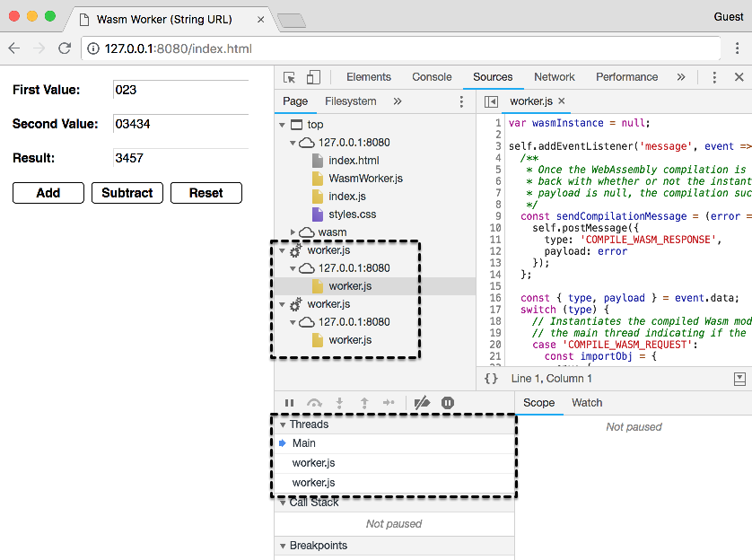Select the inspect element picker icon

(289, 77)
